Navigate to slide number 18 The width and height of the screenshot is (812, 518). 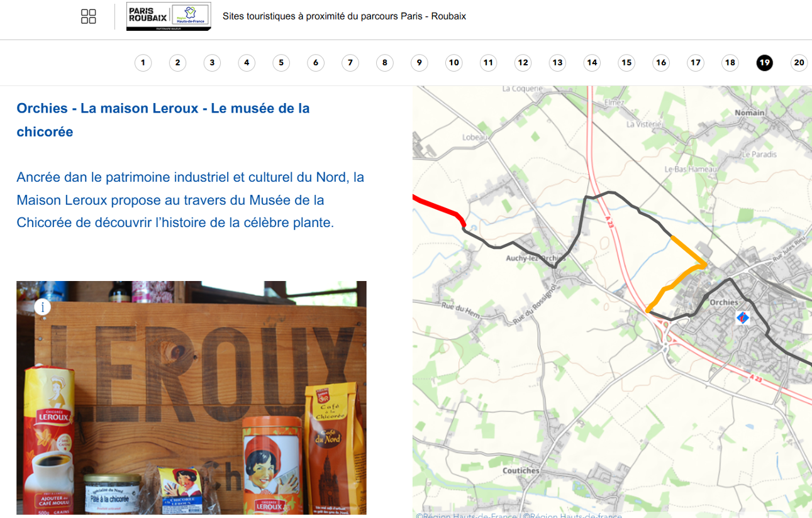click(730, 63)
